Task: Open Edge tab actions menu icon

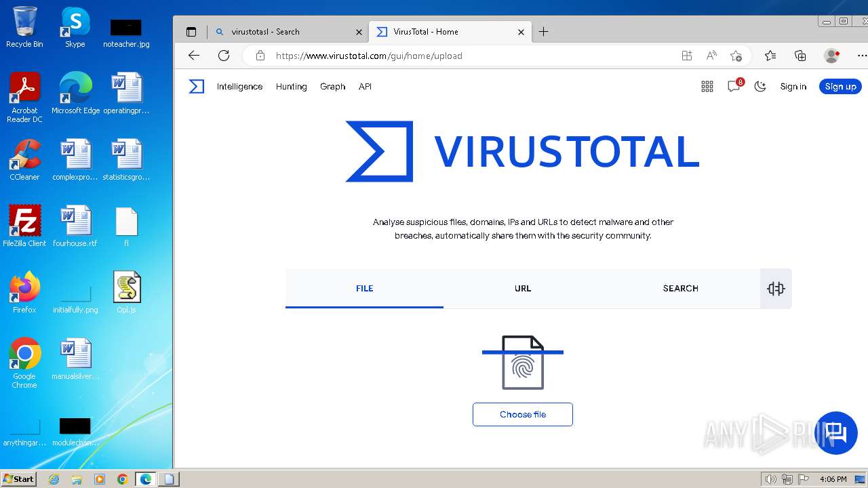Action: tap(191, 32)
